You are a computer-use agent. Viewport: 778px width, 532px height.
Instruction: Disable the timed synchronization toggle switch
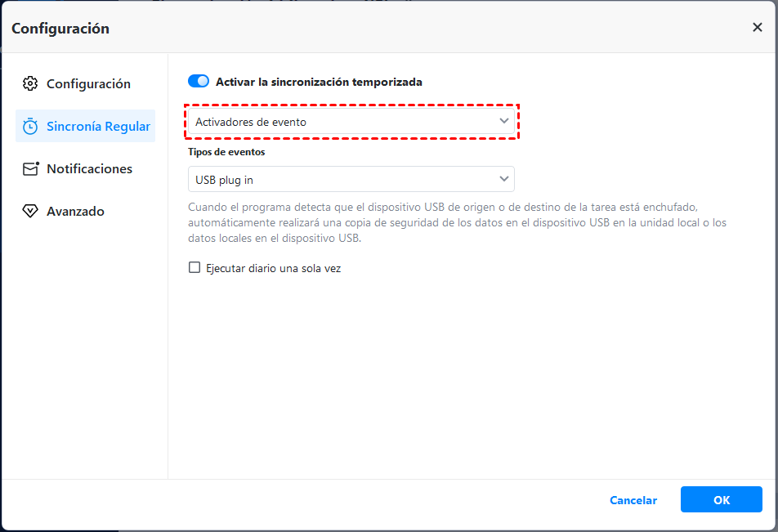tap(199, 82)
